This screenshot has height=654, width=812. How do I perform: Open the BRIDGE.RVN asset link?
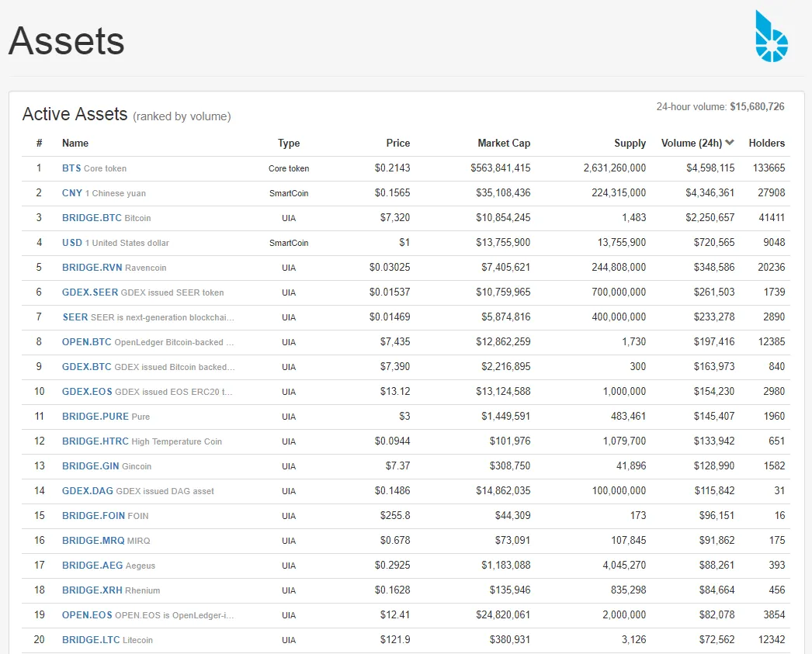92,268
